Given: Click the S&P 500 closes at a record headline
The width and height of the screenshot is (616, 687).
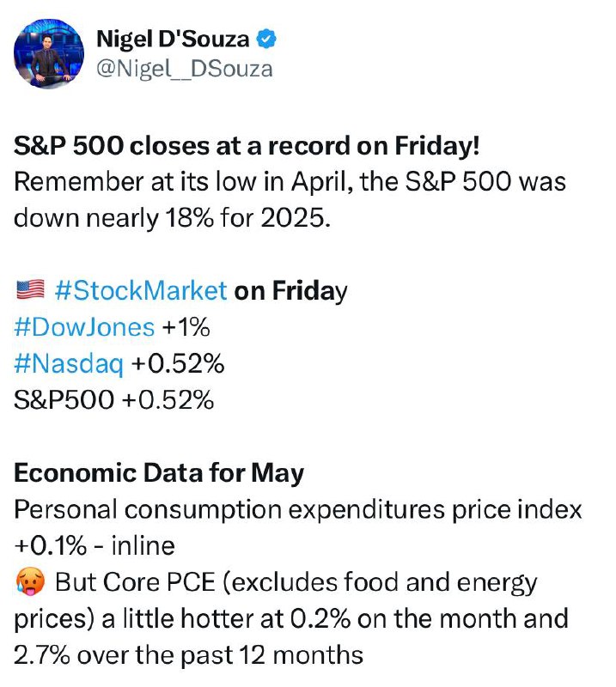Looking at the screenshot, I should tap(247, 145).
